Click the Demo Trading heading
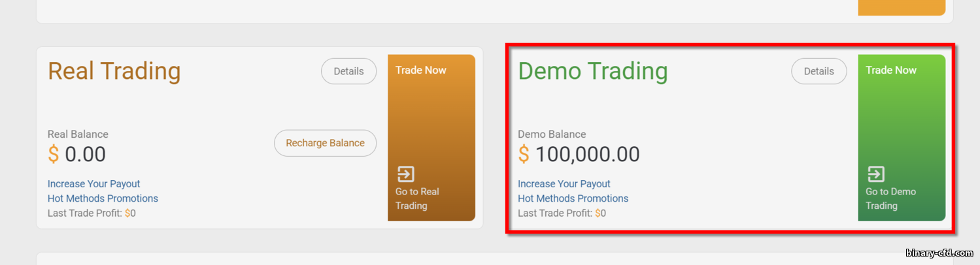 [x=593, y=71]
